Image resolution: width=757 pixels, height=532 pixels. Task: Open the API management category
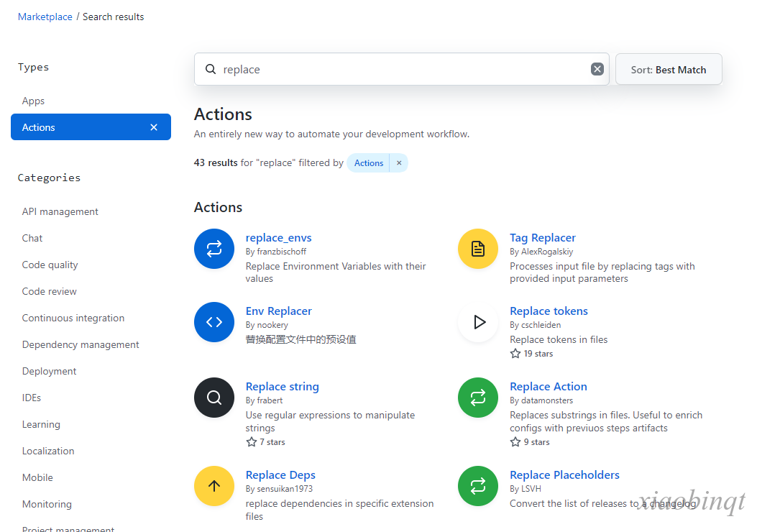point(60,211)
